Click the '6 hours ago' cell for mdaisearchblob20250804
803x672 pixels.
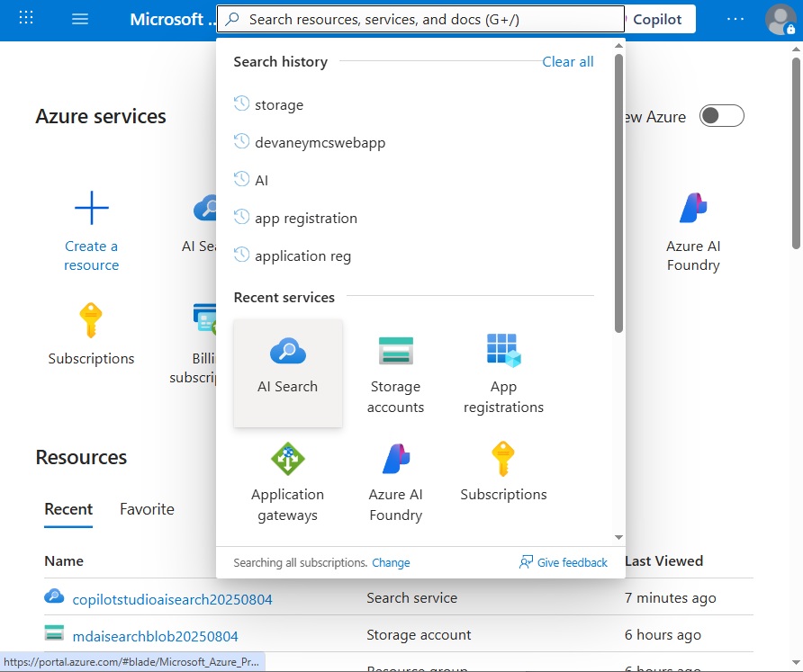tap(663, 634)
